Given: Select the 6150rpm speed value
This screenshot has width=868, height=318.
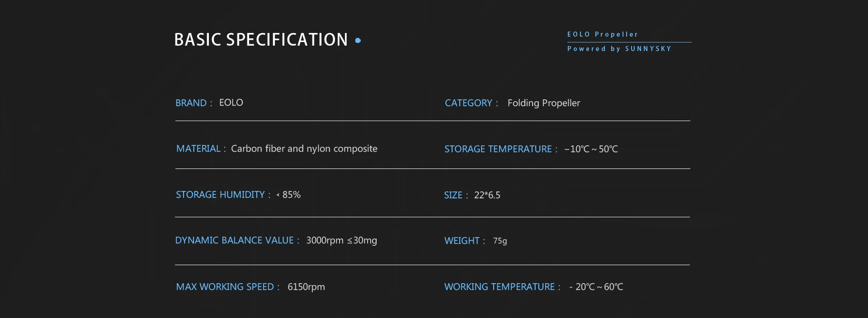Looking at the screenshot, I should [306, 287].
